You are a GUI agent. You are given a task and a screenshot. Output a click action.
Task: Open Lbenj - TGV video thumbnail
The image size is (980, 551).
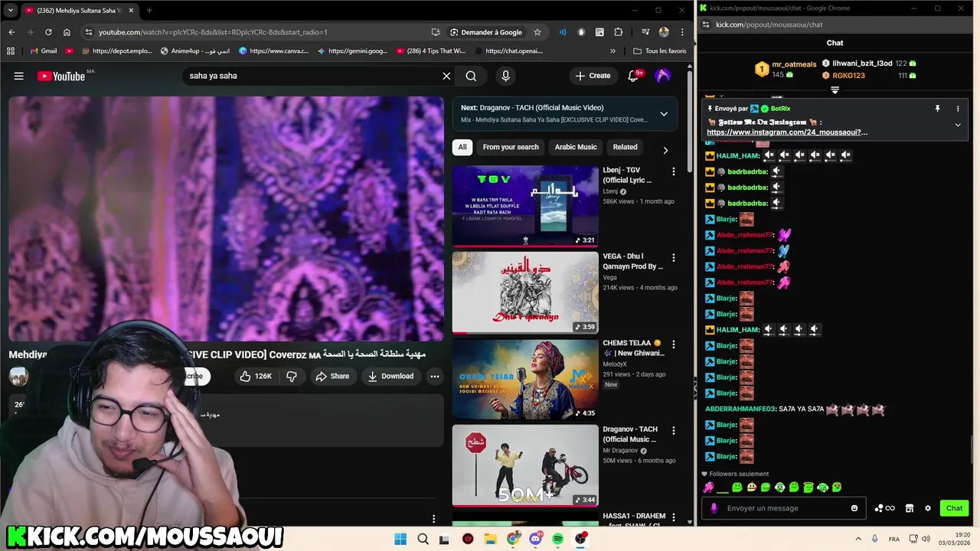(525, 206)
